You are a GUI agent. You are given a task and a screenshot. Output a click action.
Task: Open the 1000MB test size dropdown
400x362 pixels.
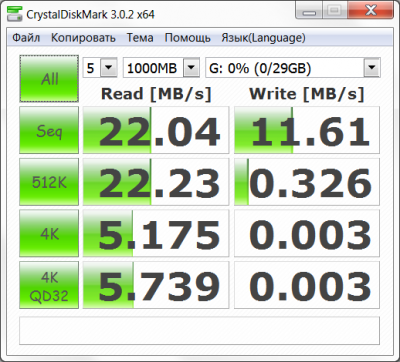click(161, 68)
